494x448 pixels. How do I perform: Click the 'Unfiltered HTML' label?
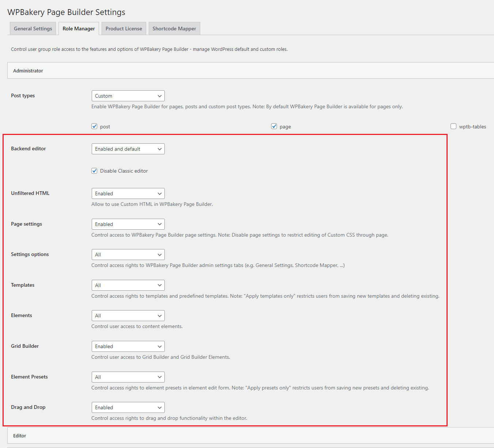(30, 193)
